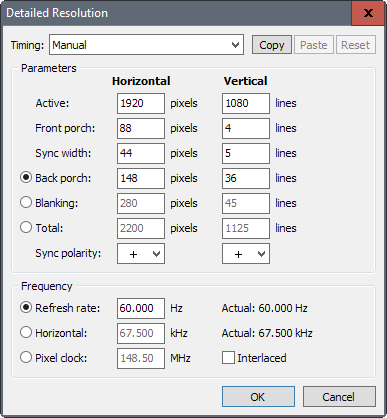The height and width of the screenshot is (418, 387).
Task: Click Pixel clock field showing 148.50
Action: point(141,358)
